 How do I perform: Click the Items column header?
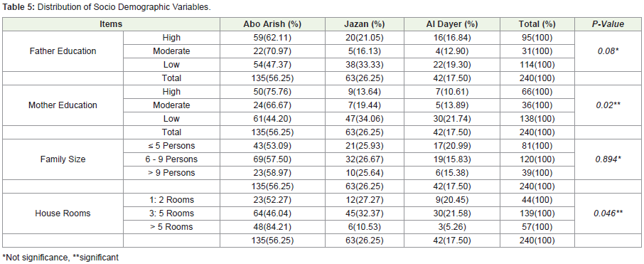[111, 24]
